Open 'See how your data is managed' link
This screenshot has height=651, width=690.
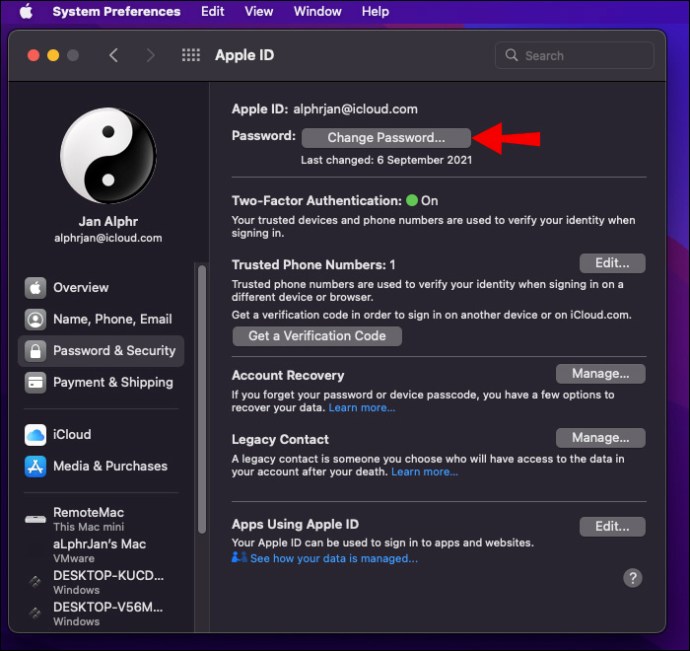tap(333, 559)
